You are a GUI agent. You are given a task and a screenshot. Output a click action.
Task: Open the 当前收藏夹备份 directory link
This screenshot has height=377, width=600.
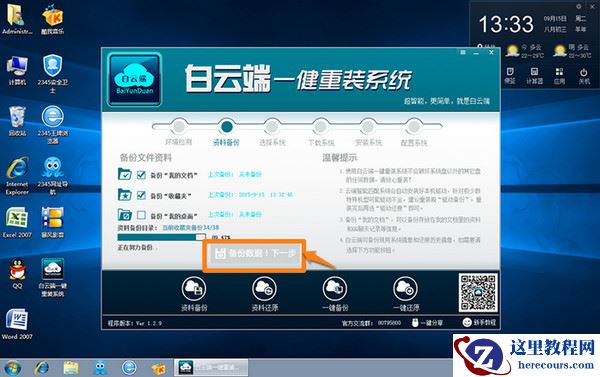(x=191, y=227)
